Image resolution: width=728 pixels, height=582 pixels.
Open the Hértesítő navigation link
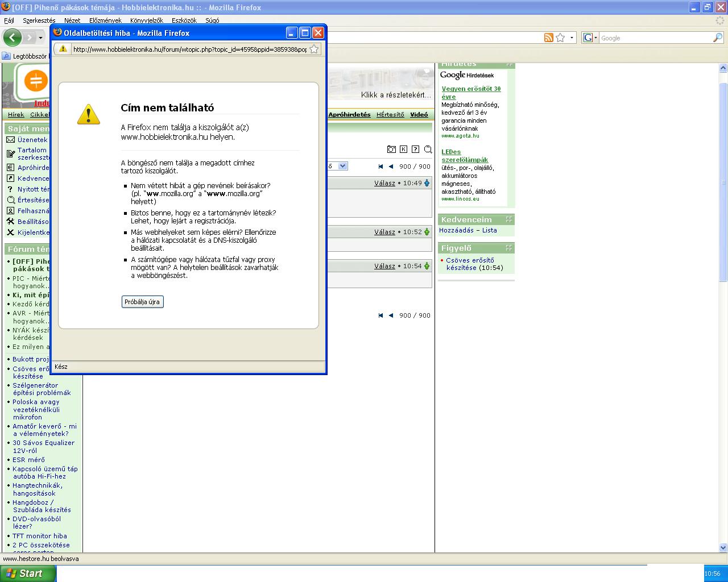point(390,115)
